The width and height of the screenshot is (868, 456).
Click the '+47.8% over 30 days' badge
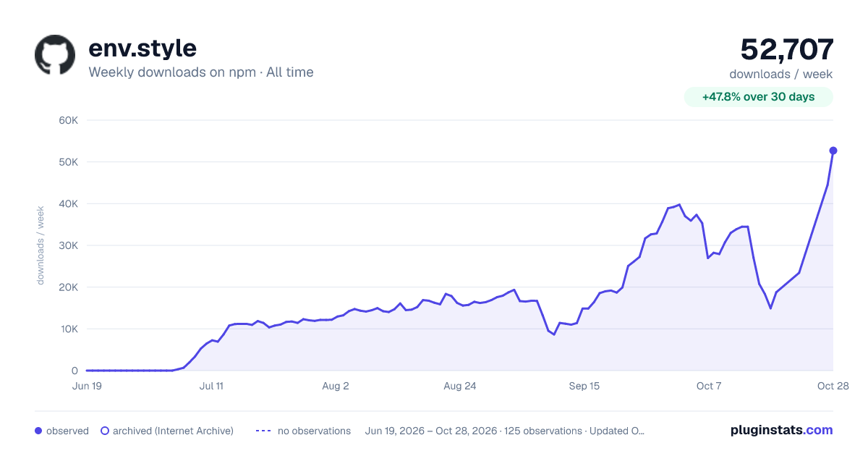[x=759, y=97]
